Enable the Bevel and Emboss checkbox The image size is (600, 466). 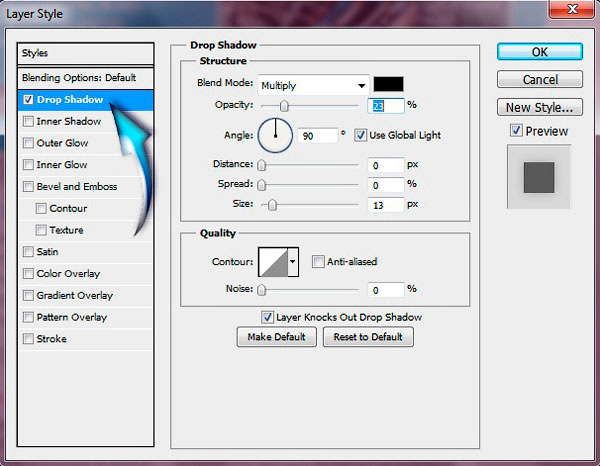coord(28,187)
